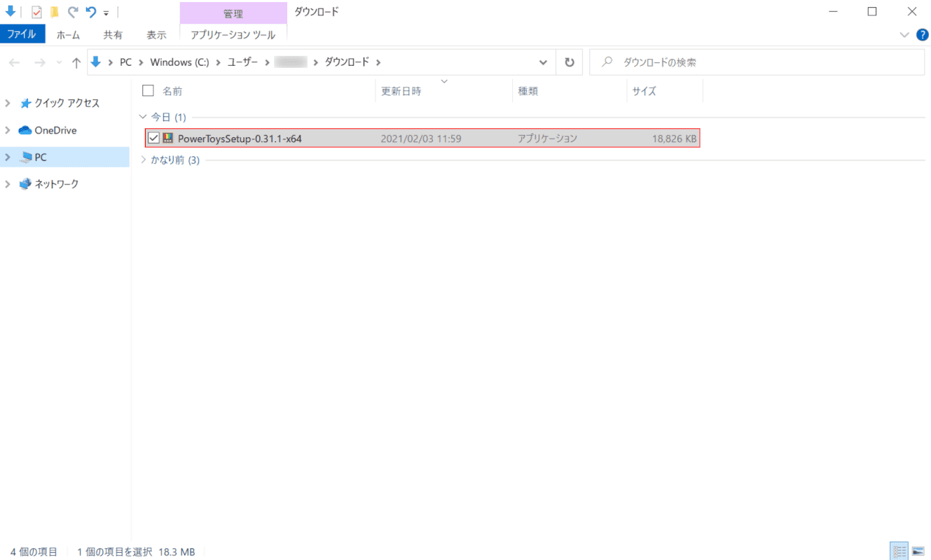The height and width of the screenshot is (560, 931).
Task: Open the ファイル menu
Action: [22, 34]
